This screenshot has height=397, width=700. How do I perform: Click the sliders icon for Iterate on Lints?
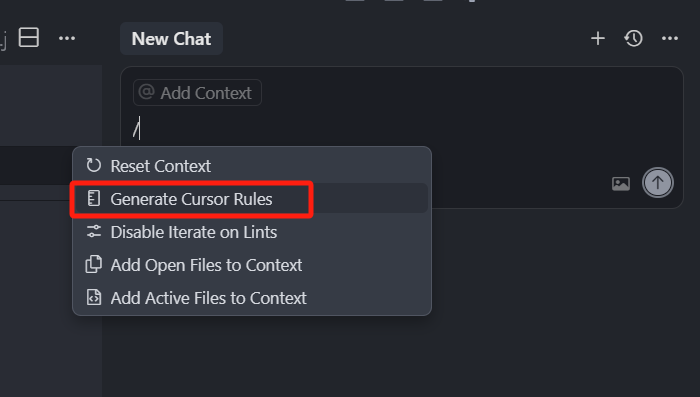pos(94,231)
